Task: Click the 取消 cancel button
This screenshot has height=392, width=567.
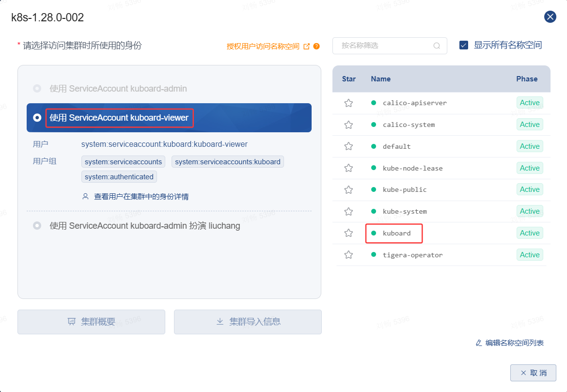Action: point(533,373)
